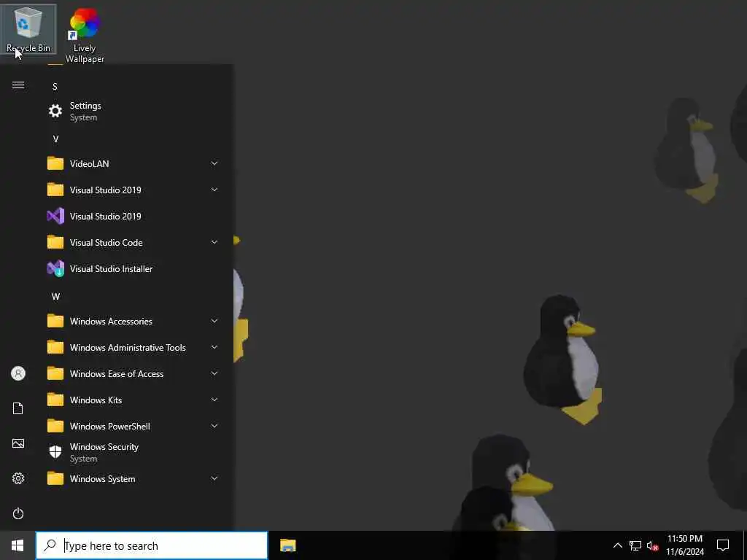The width and height of the screenshot is (747, 560).
Task: Click the Windows Start button
Action: pos(18,545)
